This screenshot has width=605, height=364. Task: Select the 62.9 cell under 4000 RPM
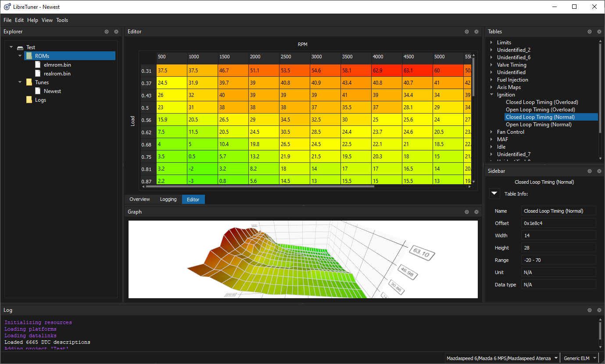click(387, 71)
